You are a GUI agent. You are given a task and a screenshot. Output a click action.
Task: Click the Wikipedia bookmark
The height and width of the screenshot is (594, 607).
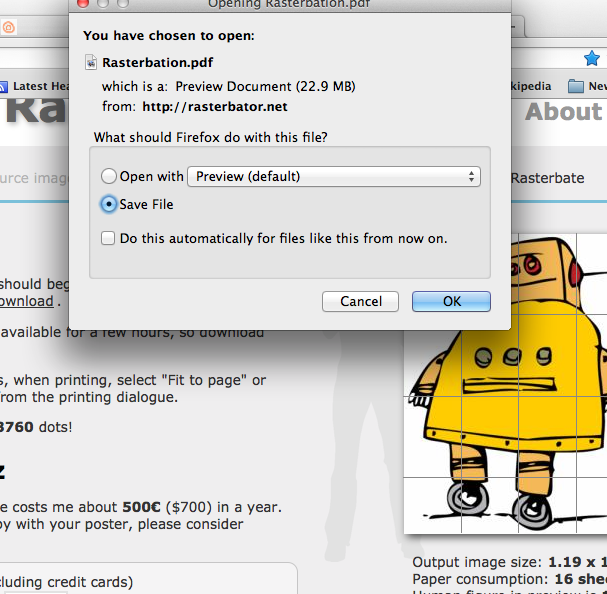pos(531,86)
